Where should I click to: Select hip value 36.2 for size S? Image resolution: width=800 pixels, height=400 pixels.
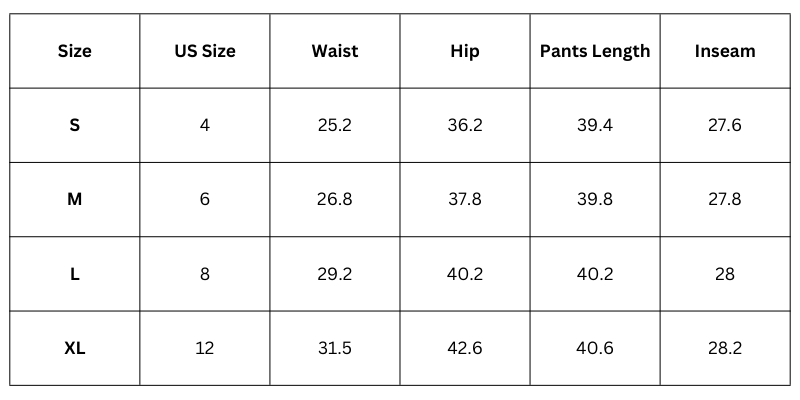click(x=464, y=125)
